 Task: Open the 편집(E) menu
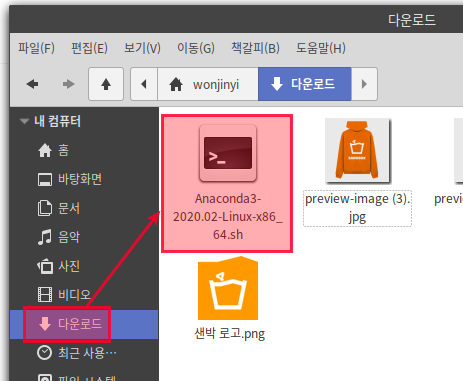(89, 48)
